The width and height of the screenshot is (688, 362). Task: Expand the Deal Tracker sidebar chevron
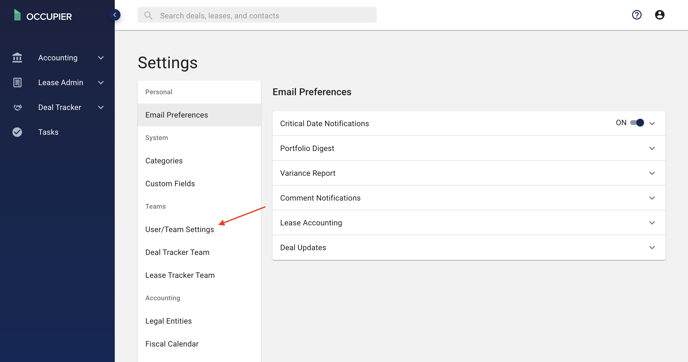tap(101, 108)
